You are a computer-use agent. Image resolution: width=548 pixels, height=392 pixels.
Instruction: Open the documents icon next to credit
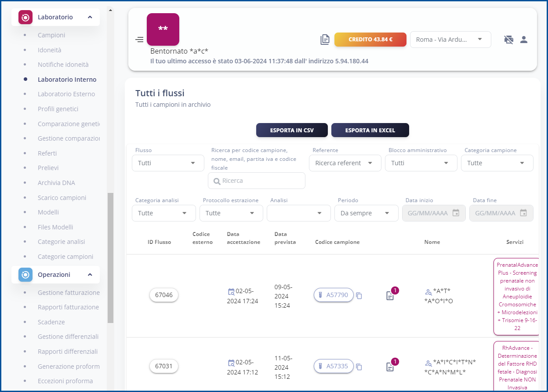325,40
